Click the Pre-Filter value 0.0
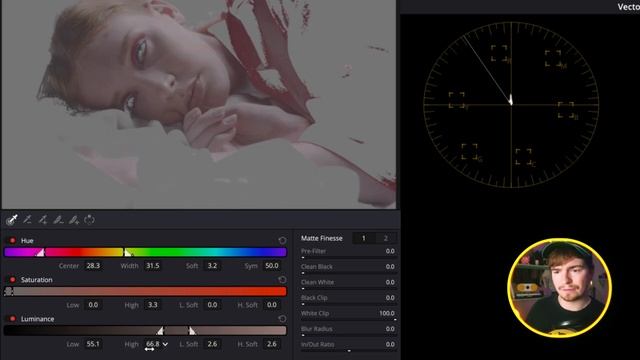The height and width of the screenshot is (360, 640). 390,251
